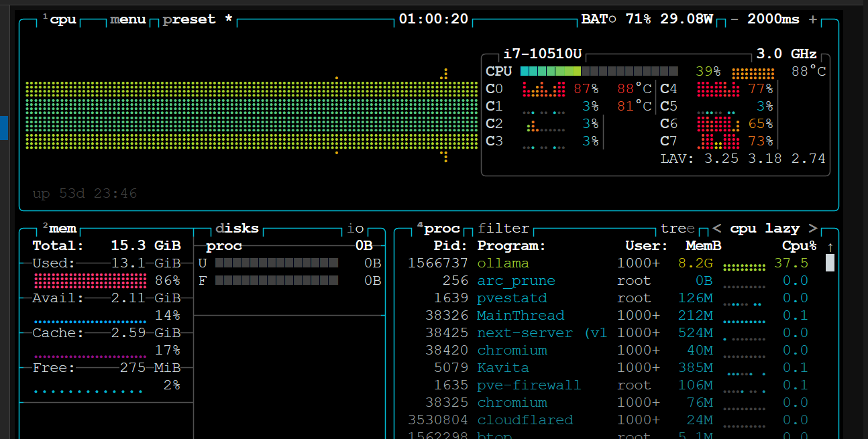The image size is (868, 439).
Task: Toggle the disks panel label
Action: point(237,229)
